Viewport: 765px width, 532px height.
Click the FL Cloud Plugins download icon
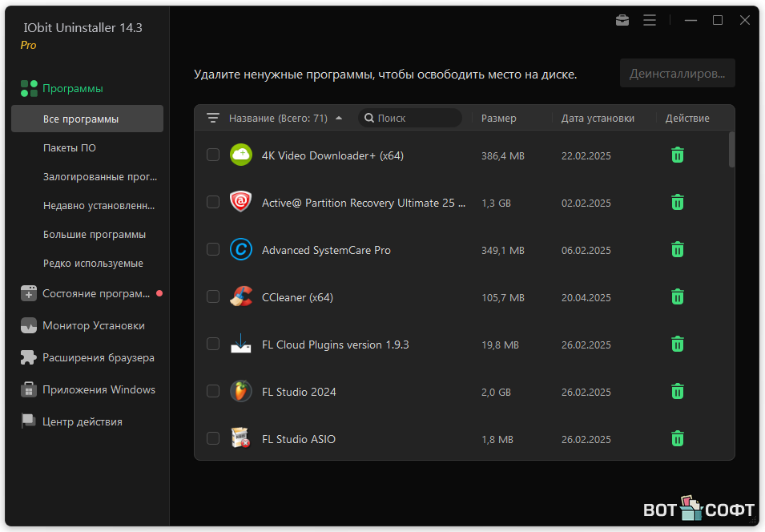coord(241,344)
